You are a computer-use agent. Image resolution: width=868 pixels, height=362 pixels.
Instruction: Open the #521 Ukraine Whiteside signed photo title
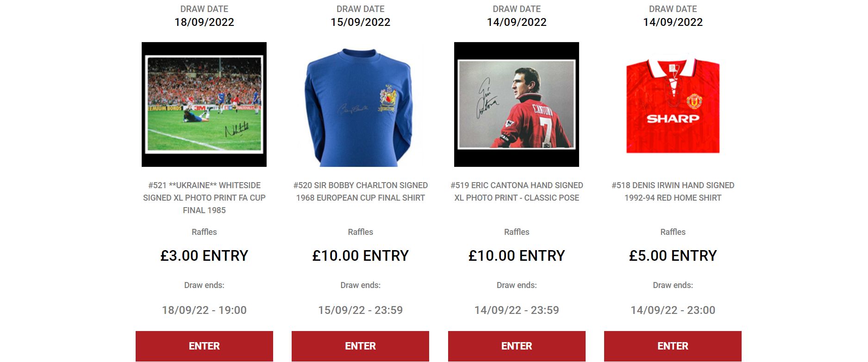coord(204,198)
